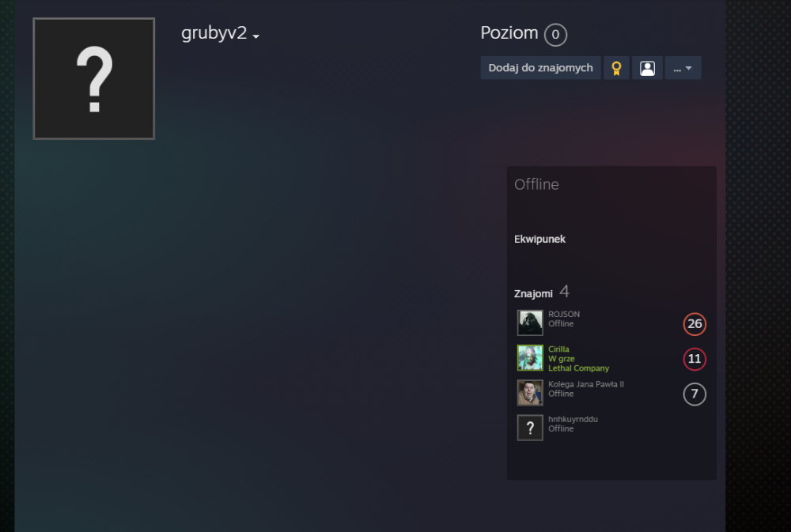Open Cirilla's avatar thumbnail

click(530, 357)
